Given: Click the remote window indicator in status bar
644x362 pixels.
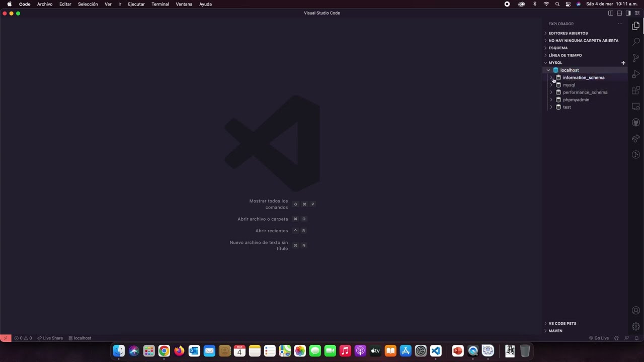Looking at the screenshot, I should (6, 338).
